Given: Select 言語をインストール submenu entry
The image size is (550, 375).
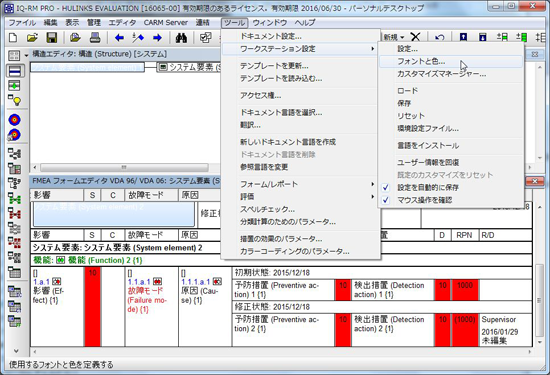Looking at the screenshot, I should coord(451,146).
